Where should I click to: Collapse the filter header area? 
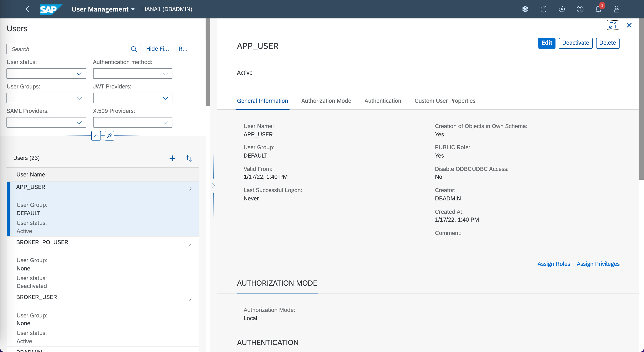click(x=96, y=136)
